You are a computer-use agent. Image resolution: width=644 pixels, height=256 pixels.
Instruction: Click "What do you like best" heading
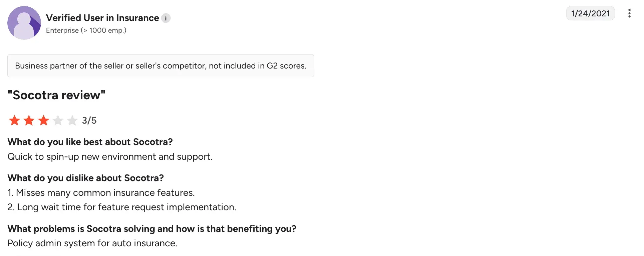pyautogui.click(x=90, y=142)
